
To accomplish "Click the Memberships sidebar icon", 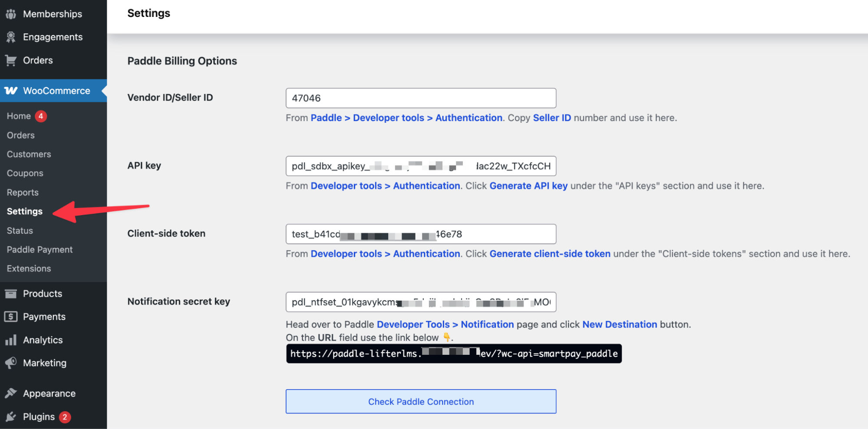I will click(x=11, y=14).
